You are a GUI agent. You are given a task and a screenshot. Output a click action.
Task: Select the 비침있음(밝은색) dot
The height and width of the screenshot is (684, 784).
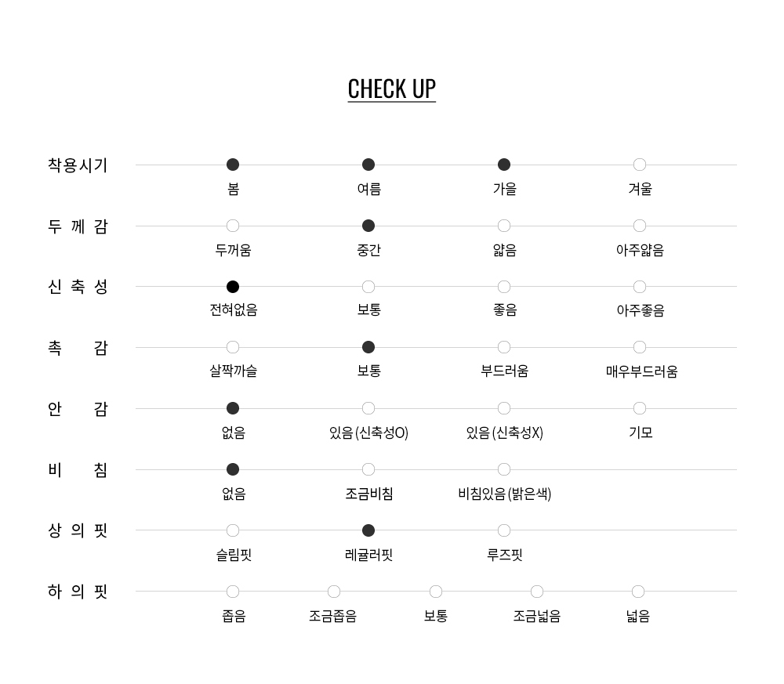504,469
